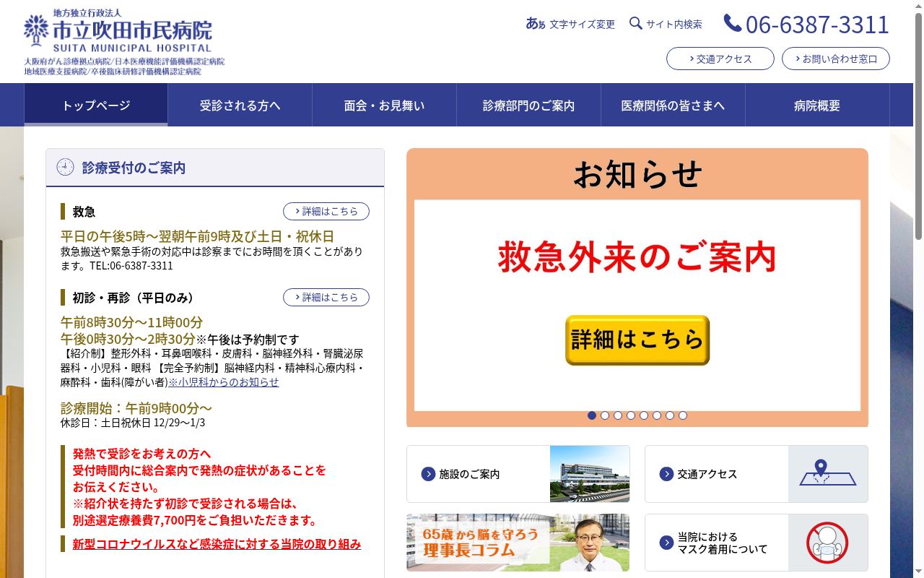Screen dimensions: 924x578
Task: Open the 診療部門のご案内 menu
Action: click(x=529, y=105)
